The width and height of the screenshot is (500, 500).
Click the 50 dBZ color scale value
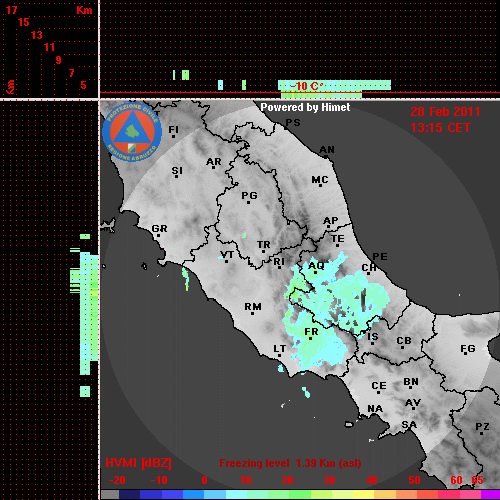pos(414,480)
